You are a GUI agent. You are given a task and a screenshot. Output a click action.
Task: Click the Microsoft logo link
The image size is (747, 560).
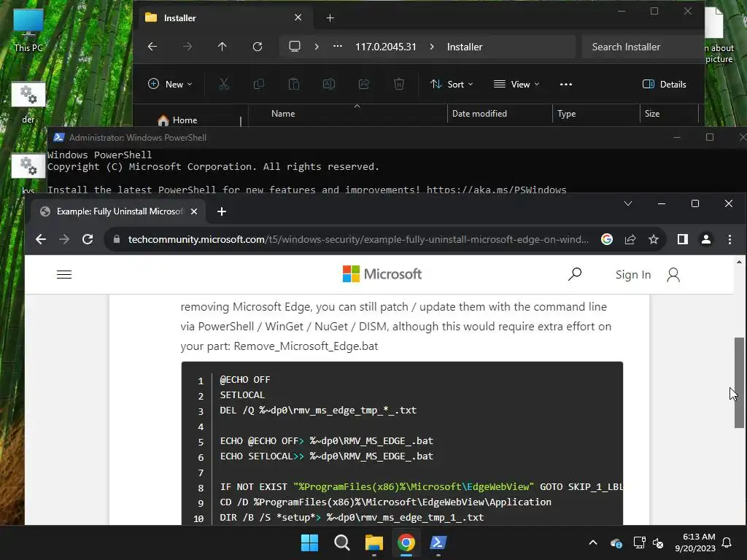(x=382, y=274)
